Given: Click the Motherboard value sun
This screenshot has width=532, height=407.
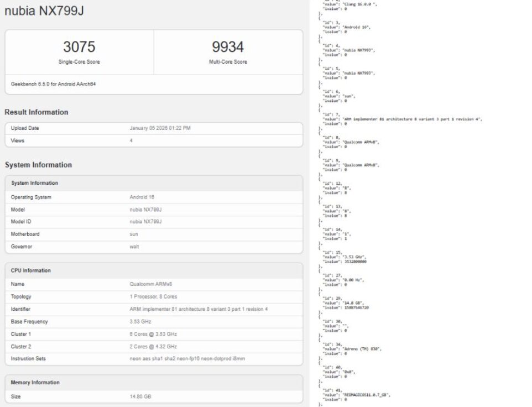Looking at the screenshot, I should tap(133, 234).
